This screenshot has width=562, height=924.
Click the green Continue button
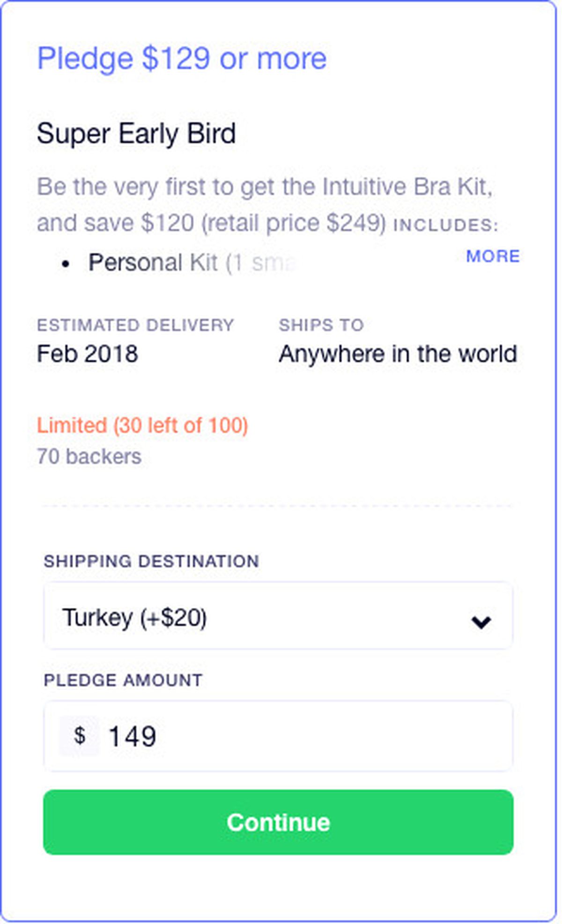pyautogui.click(x=278, y=822)
